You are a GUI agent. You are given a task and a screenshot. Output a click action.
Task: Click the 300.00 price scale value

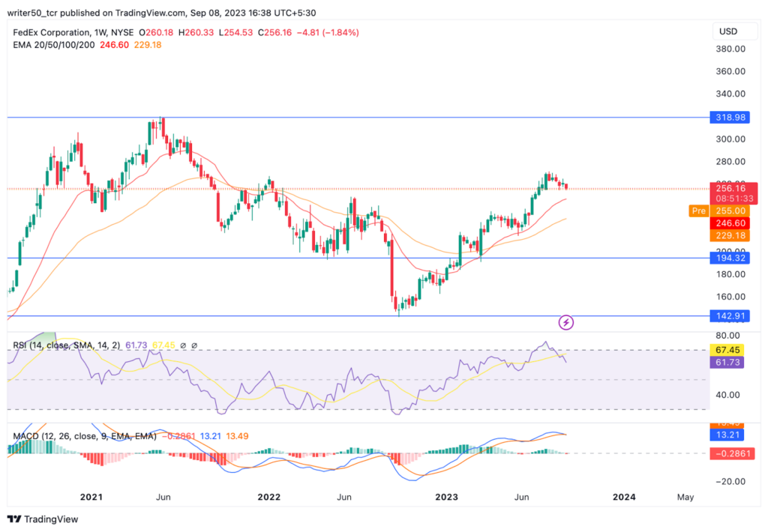tap(730, 139)
